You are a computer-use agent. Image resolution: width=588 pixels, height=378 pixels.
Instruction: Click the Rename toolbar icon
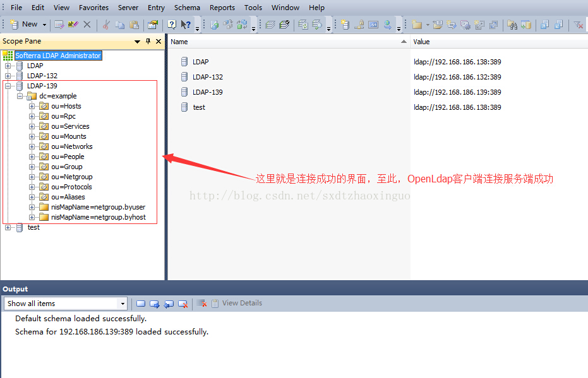click(x=73, y=25)
